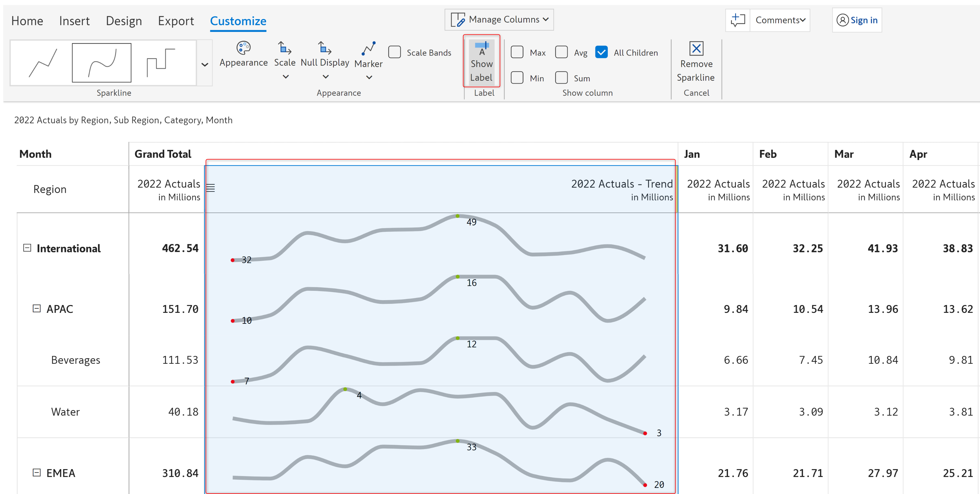Select the straight line sparkline style
Screen dimensions: 980x494
click(x=42, y=63)
